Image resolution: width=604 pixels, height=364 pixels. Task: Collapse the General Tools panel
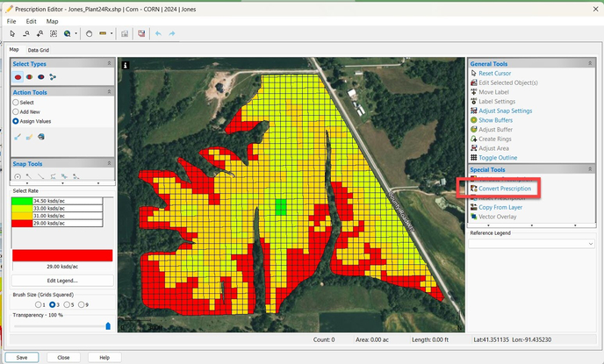(592, 64)
